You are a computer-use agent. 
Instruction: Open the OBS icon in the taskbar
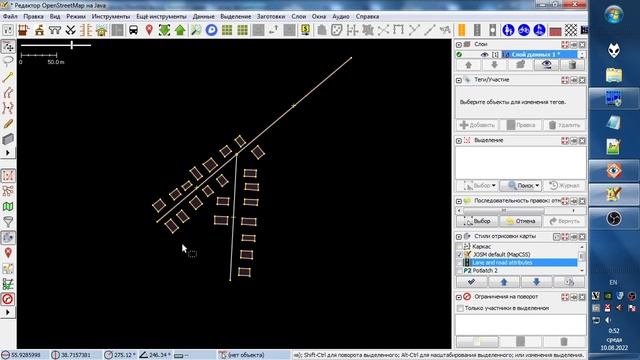click(614, 218)
